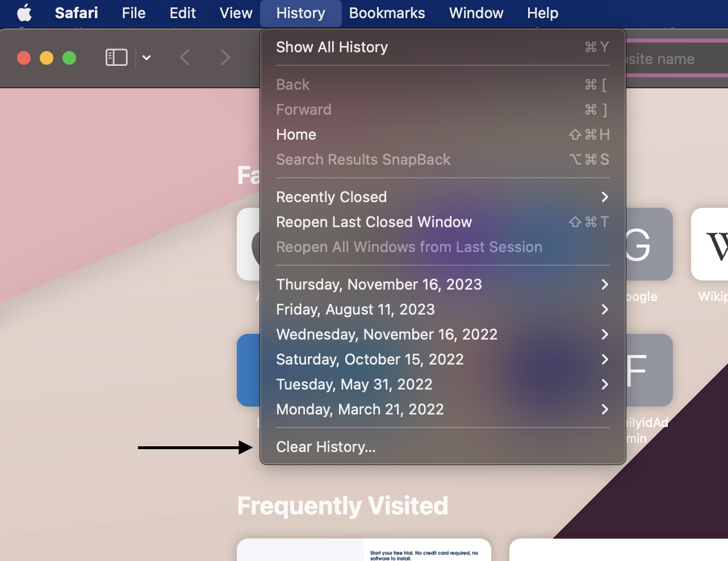Expand history for Monday, March 21, 2022
Screen dimensions: 728x561
tap(443, 409)
